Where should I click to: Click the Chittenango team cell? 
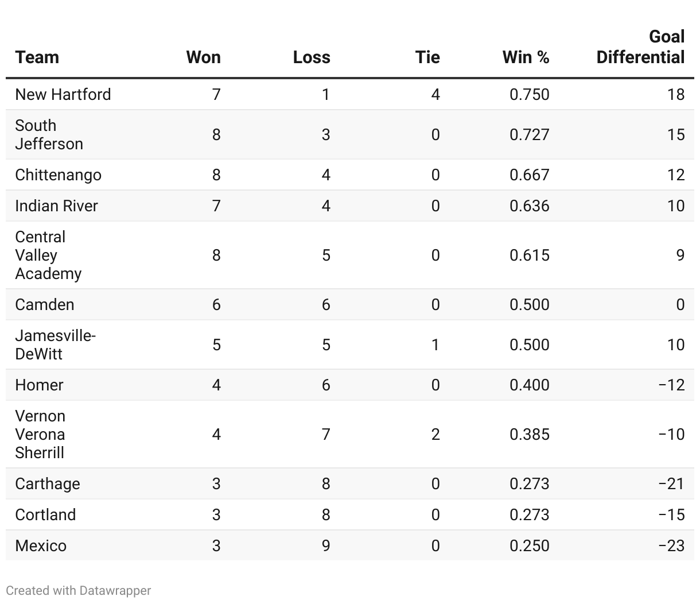[58, 175]
